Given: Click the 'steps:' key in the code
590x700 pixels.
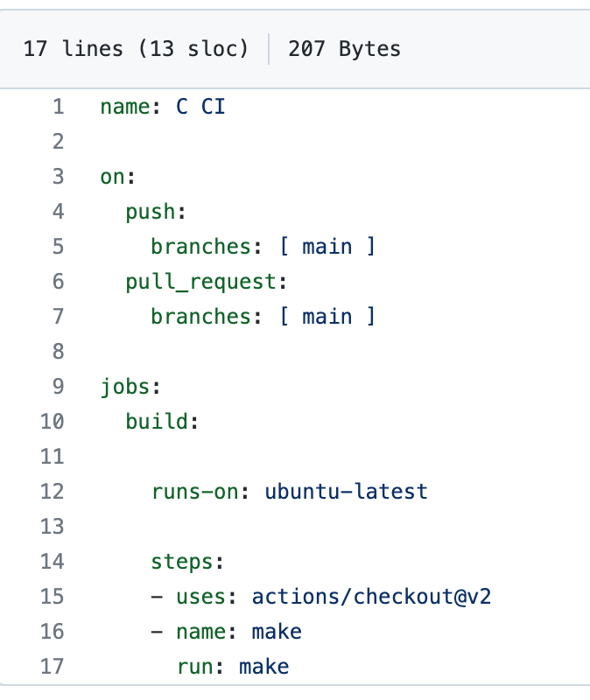Looking at the screenshot, I should (x=187, y=563).
